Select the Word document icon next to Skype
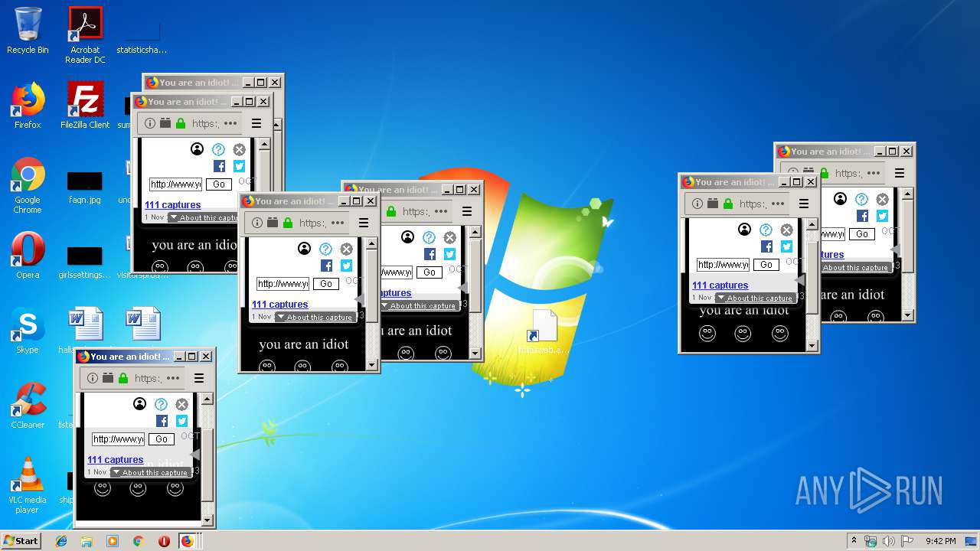The width and height of the screenshot is (980, 551). pos(85,324)
